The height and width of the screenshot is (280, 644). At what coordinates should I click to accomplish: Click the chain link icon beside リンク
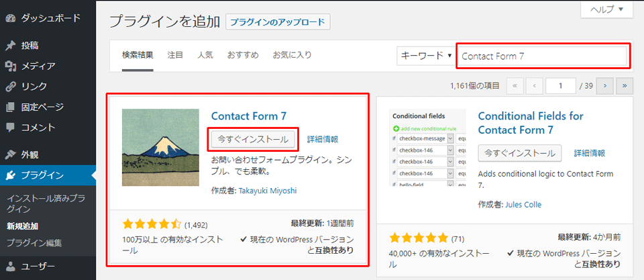point(11,87)
